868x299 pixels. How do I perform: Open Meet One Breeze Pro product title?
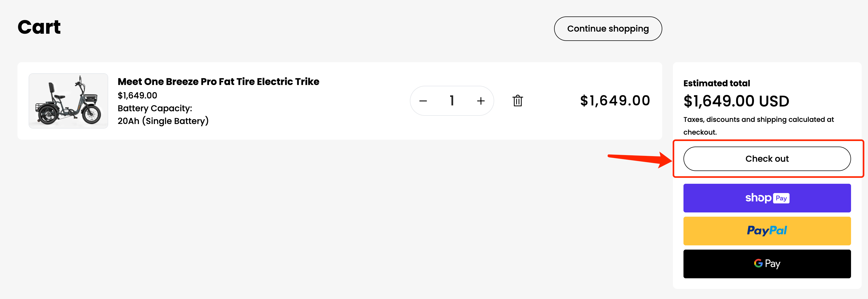[218, 82]
